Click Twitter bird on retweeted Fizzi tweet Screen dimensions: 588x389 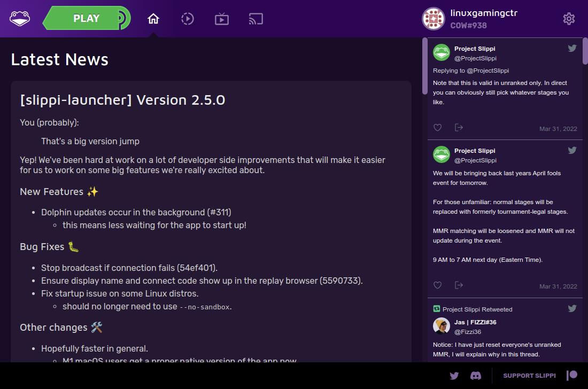pyautogui.click(x=572, y=308)
